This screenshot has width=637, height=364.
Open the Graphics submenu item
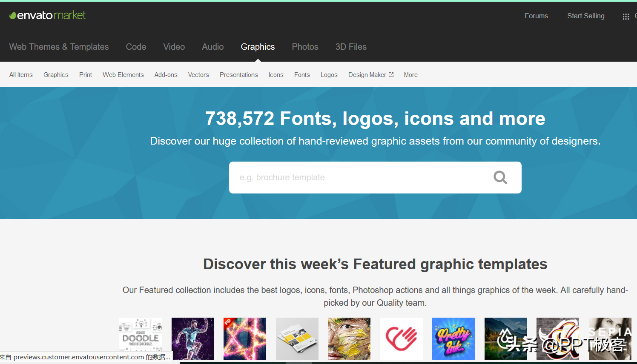[x=56, y=75]
